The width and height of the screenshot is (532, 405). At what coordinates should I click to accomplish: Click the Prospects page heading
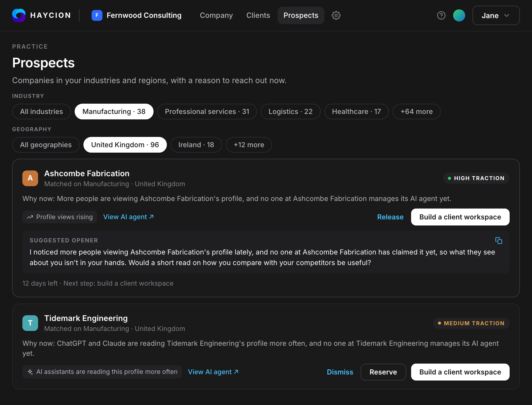[43, 63]
